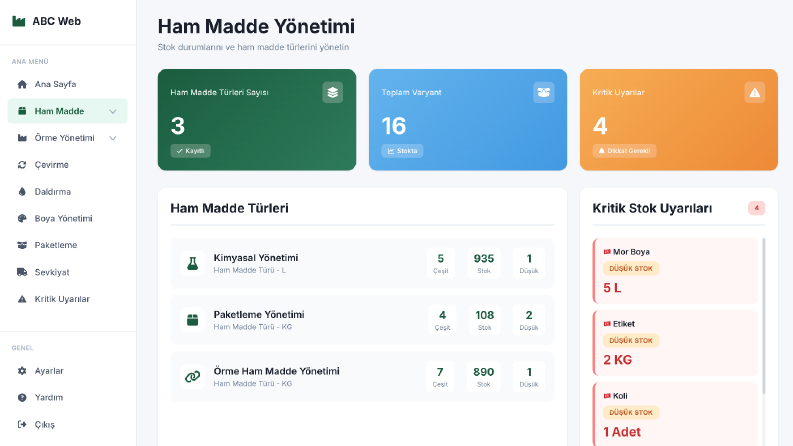This screenshot has width=793, height=446.
Task: Click the Sevkiyat truck icon
Action: [x=22, y=272]
